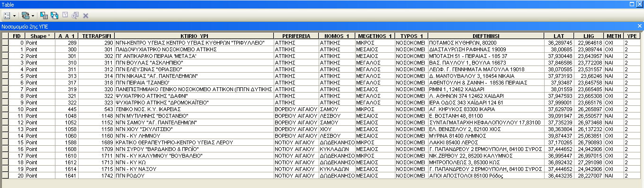Click cell 'ΠΓΝ ΒΟΥΛΑΣ "ΑΣΚΛΗΠΙΕΙΟ"'

pyautogui.click(x=194, y=63)
